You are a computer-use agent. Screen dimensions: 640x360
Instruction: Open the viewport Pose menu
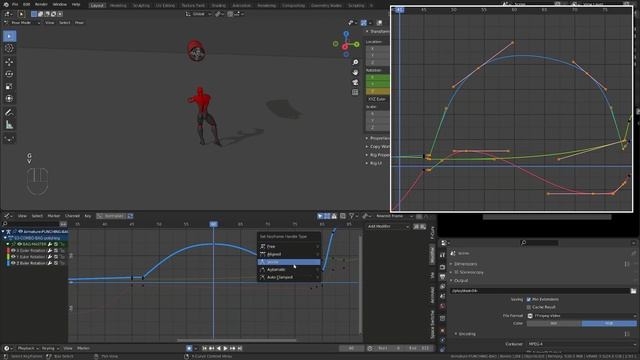(79, 23)
